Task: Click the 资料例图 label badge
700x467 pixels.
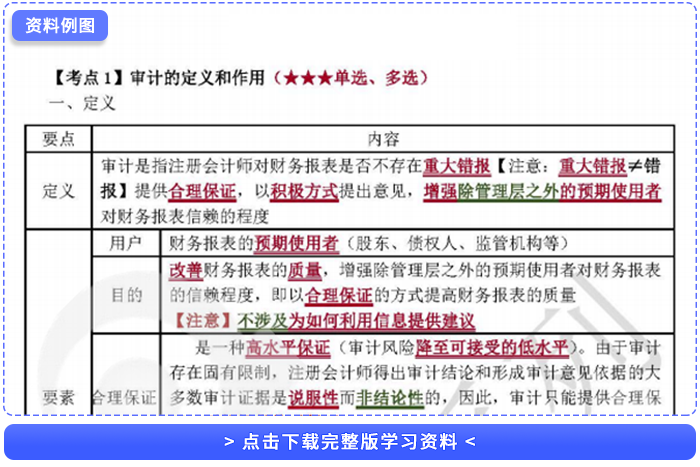Action: click(x=60, y=25)
